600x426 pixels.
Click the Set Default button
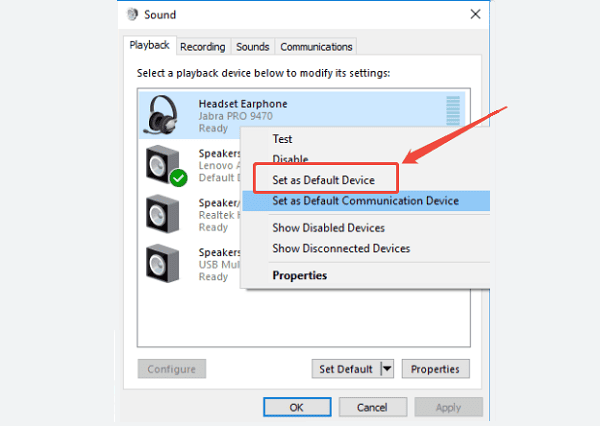click(346, 369)
